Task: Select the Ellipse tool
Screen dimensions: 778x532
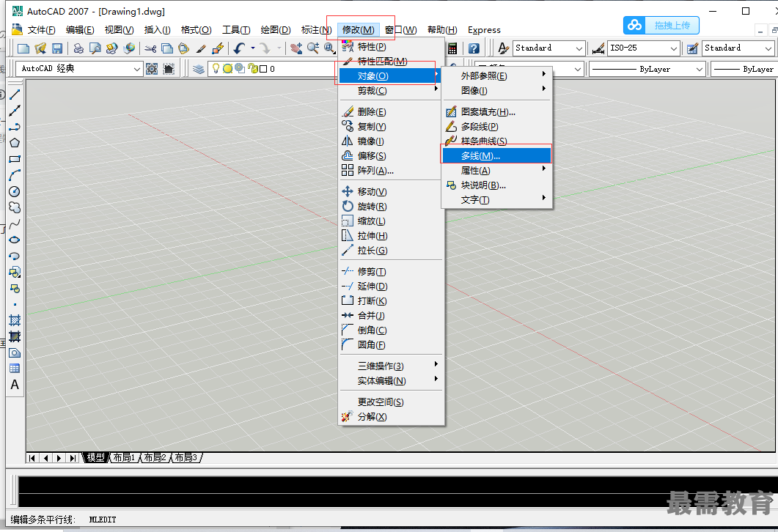Action: tap(15, 240)
